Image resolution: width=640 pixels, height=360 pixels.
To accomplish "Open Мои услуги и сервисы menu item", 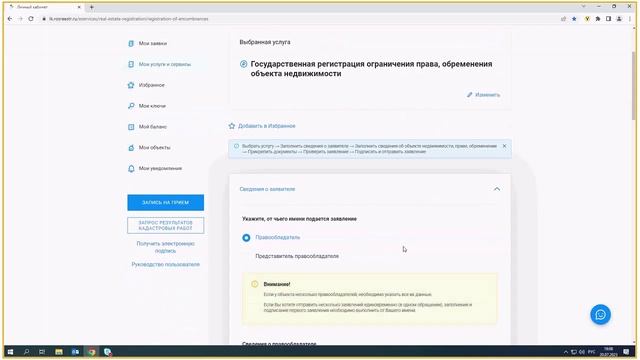I will click(165, 64).
